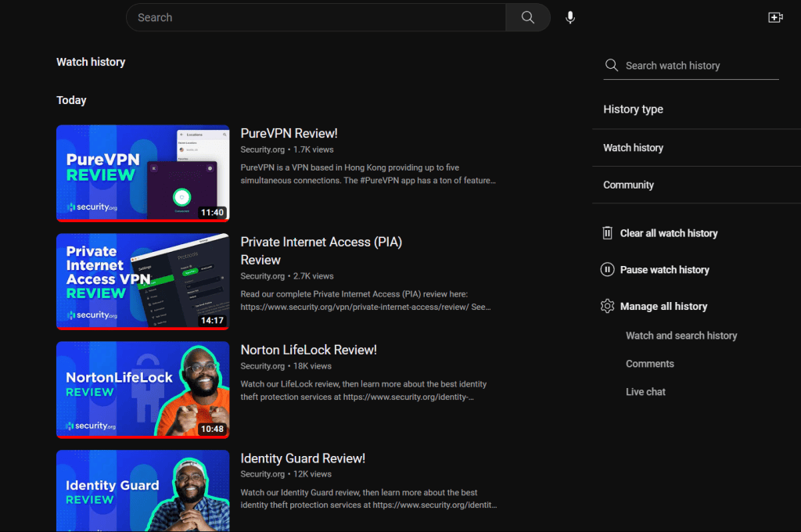This screenshot has height=532, width=801.
Task: Select Community under History type
Action: pyautogui.click(x=628, y=185)
